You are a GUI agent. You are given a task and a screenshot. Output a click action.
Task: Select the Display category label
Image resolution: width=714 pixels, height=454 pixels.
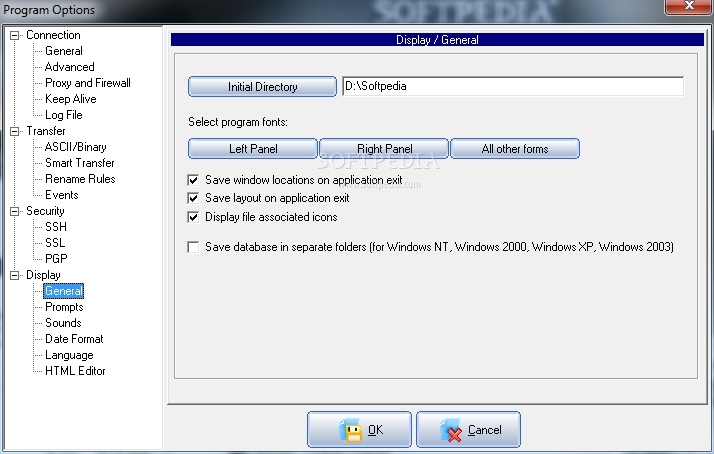(43, 275)
